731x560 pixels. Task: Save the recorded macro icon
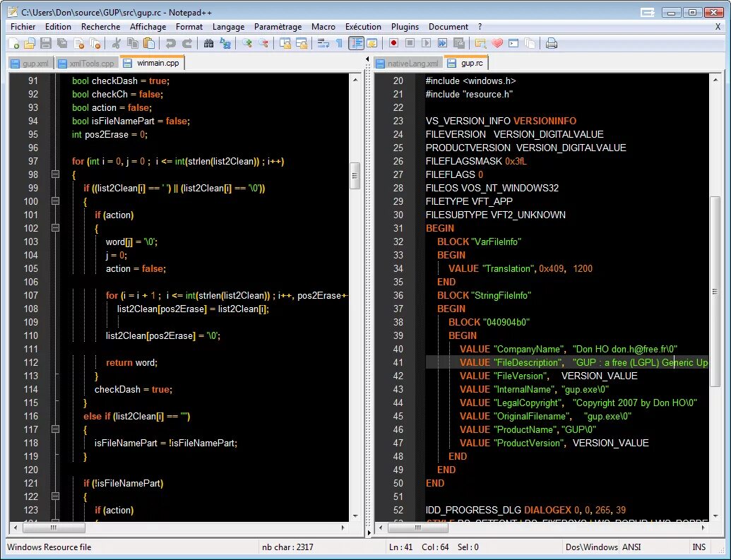459,43
